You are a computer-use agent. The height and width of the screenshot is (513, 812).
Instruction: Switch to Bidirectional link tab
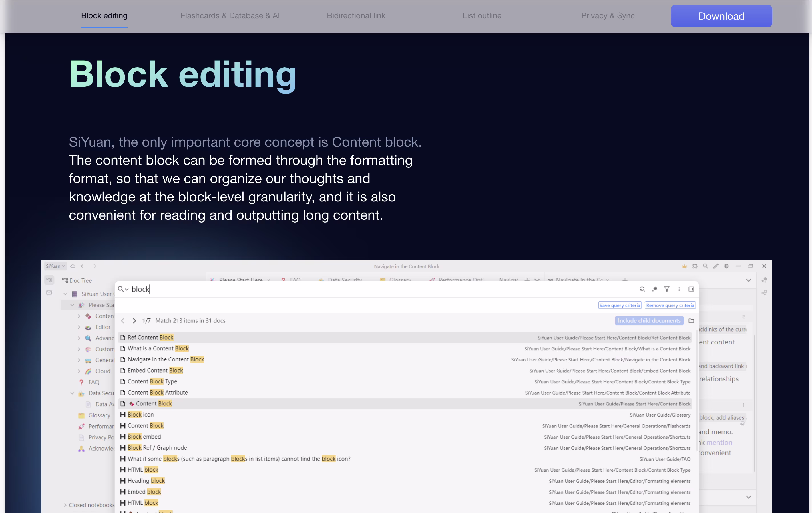(356, 15)
